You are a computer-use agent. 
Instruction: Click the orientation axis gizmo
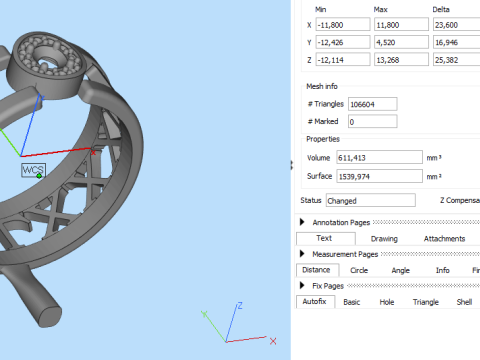(x=239, y=323)
